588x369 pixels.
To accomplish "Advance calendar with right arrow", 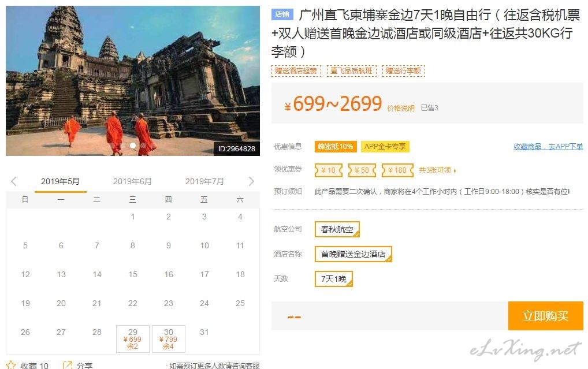I will (x=251, y=181).
